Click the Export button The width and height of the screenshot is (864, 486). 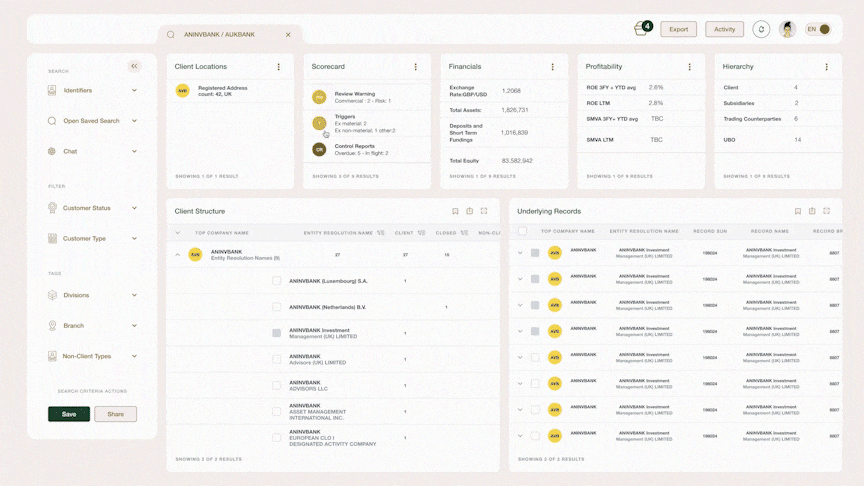tap(678, 29)
